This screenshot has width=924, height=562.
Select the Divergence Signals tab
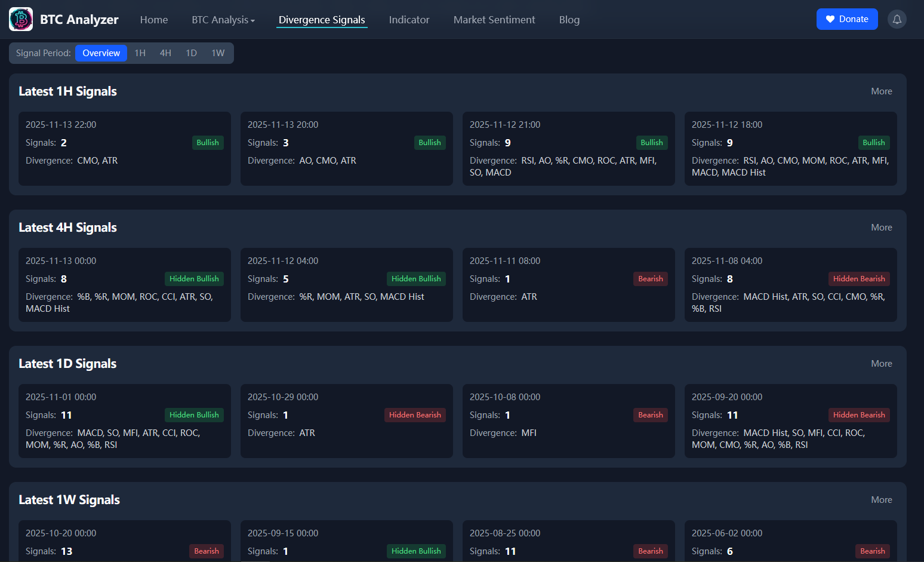click(x=322, y=19)
